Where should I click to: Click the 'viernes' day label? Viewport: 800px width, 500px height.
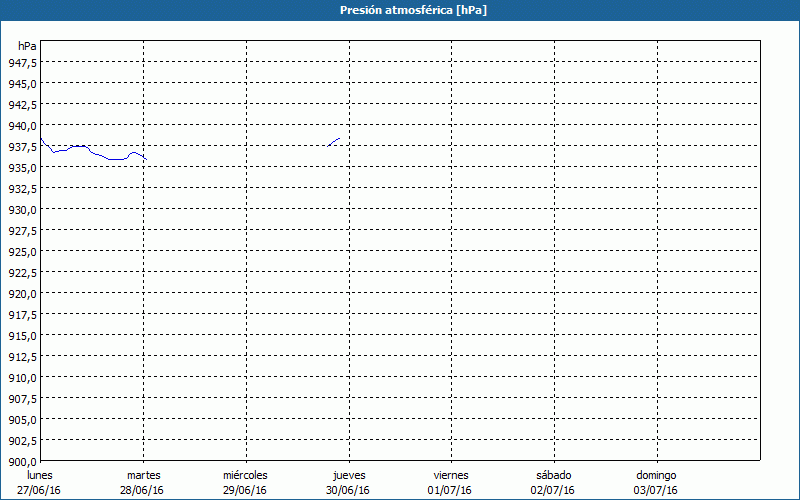click(x=451, y=475)
